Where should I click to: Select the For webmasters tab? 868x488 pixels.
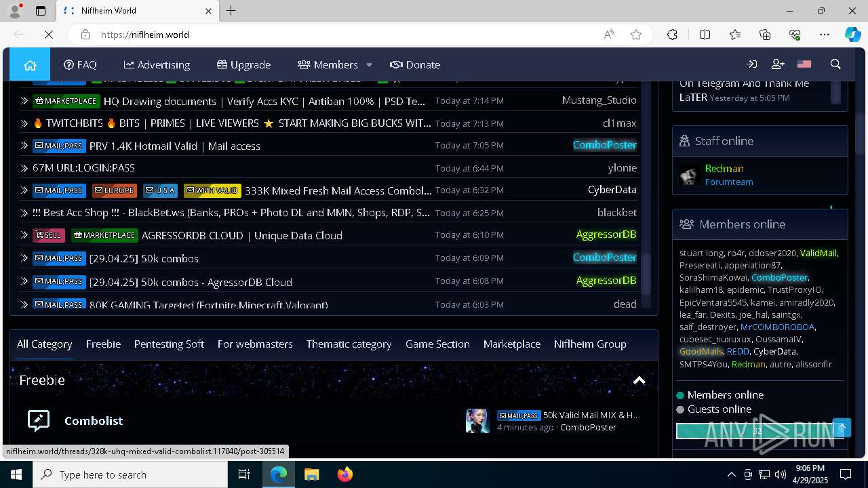255,344
